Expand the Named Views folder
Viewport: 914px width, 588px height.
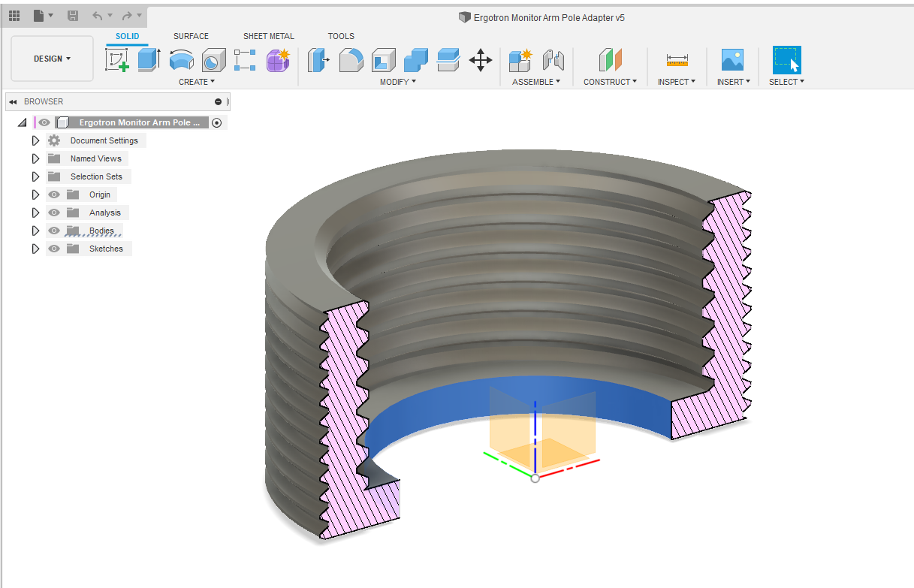coord(35,158)
